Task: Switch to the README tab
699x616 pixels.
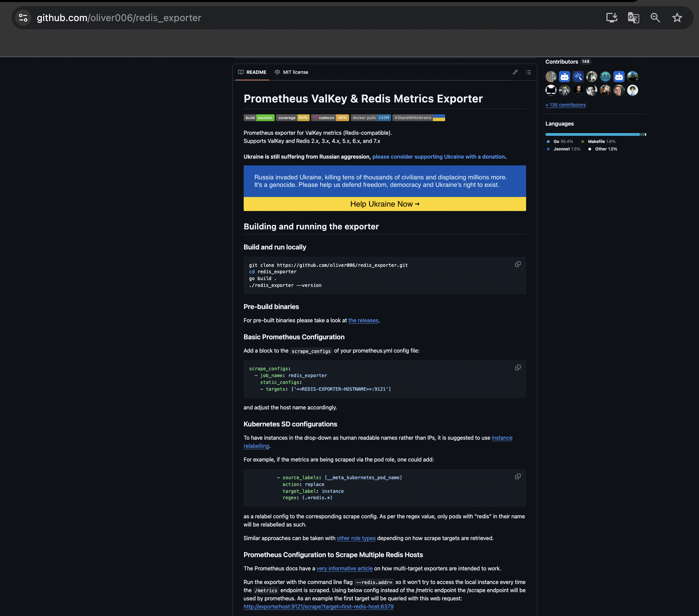Action: pos(253,72)
